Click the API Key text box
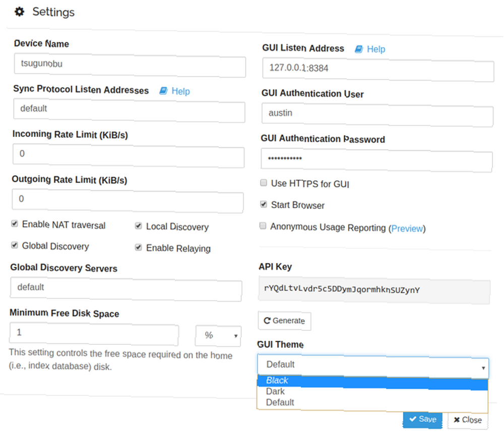The height and width of the screenshot is (432, 504). click(374, 291)
